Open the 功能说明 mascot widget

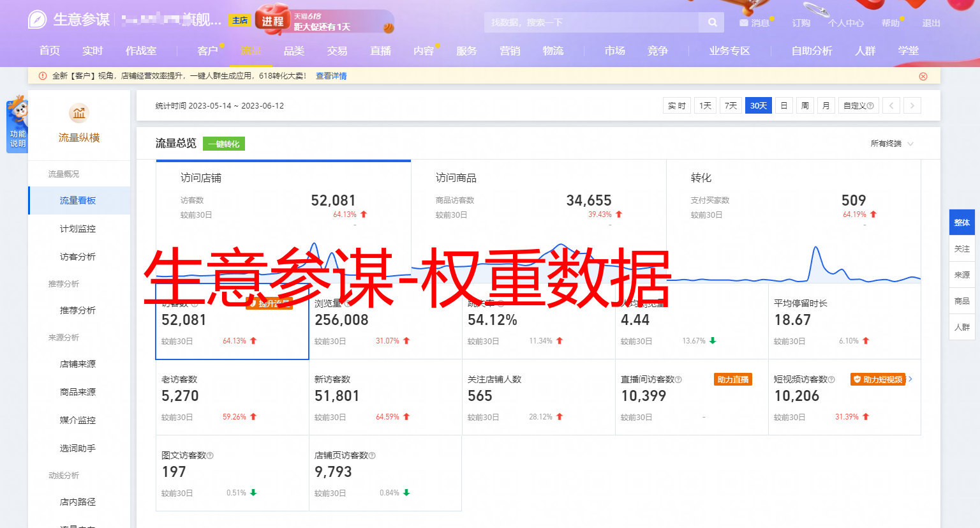pyautogui.click(x=17, y=124)
